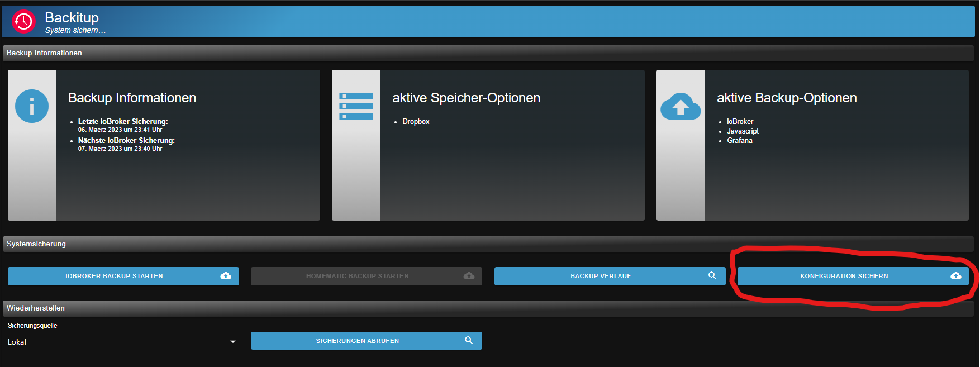Viewport: 980px width, 367px height.
Task: Click Homematic Backup starten button
Action: point(367,276)
